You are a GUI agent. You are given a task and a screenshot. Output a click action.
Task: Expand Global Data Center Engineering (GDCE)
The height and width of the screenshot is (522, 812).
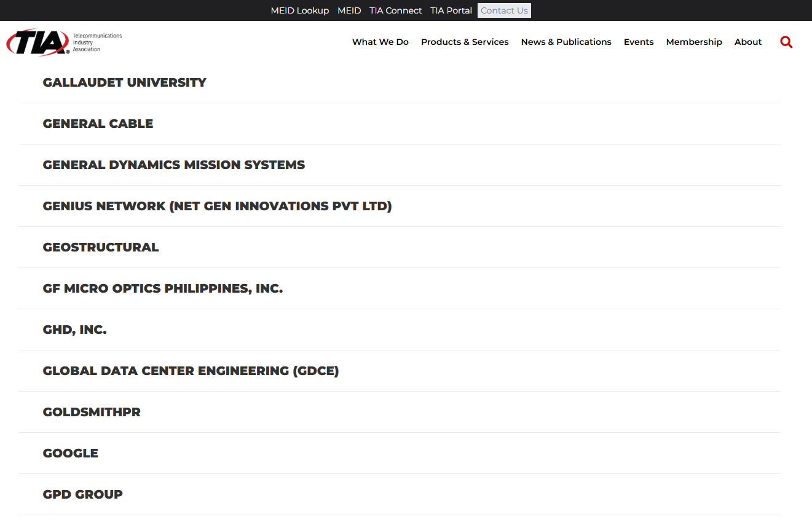(191, 371)
